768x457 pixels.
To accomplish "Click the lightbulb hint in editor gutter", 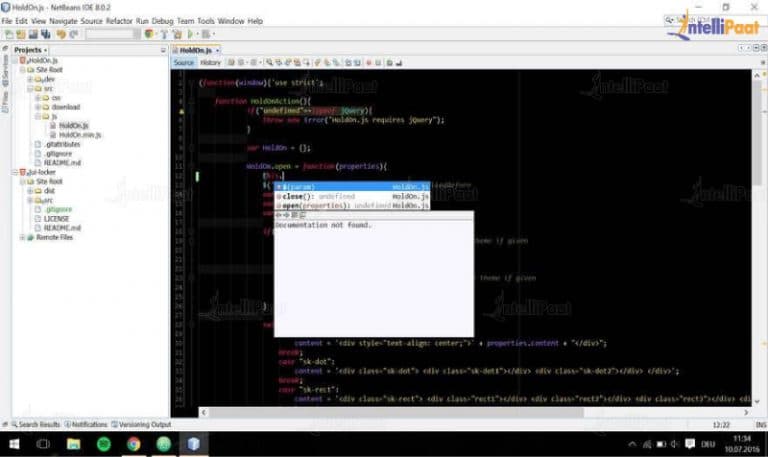I will (x=182, y=111).
